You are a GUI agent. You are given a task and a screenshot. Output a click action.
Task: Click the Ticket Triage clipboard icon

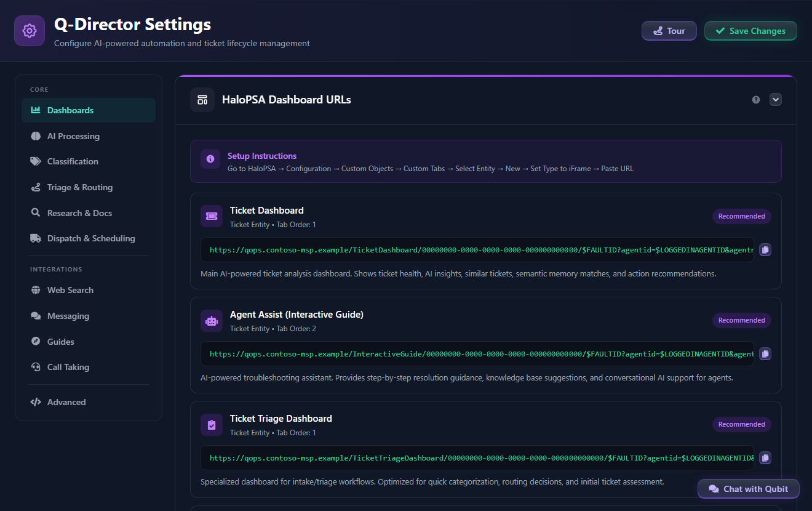click(212, 424)
